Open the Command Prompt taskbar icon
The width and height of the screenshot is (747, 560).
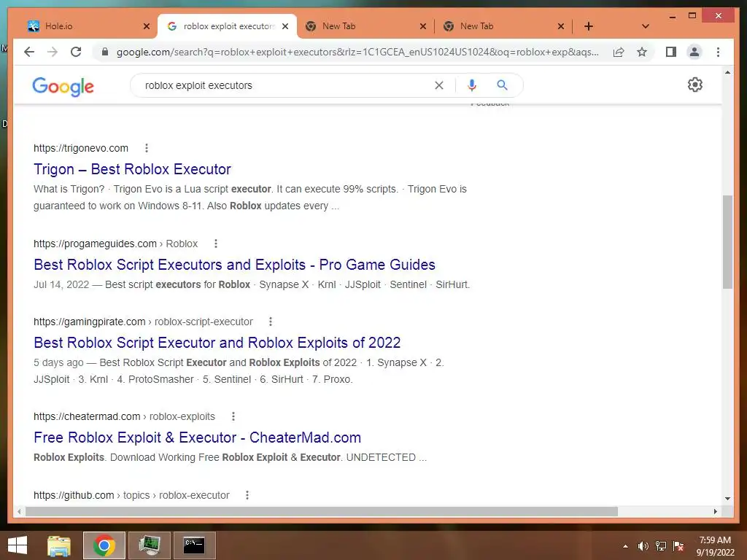click(194, 545)
